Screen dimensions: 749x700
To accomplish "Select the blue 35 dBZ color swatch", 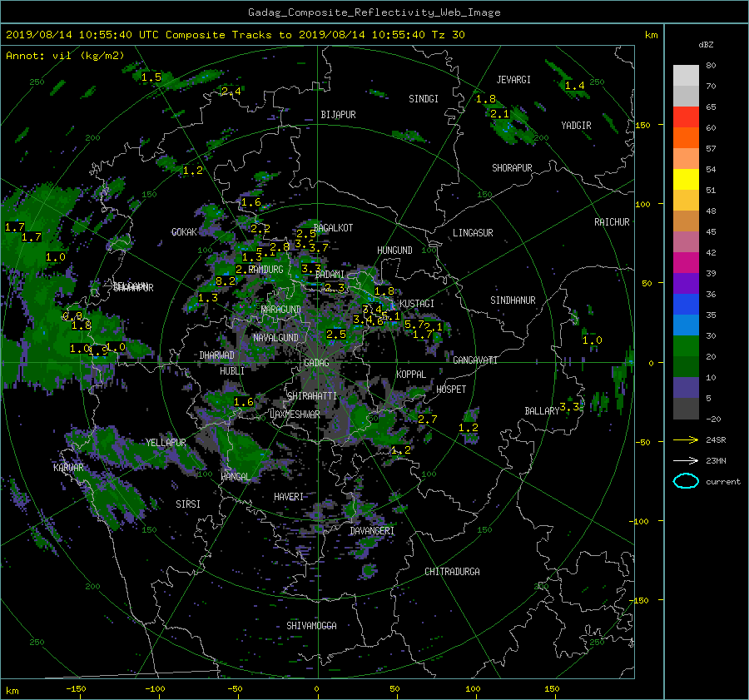I will [686, 305].
